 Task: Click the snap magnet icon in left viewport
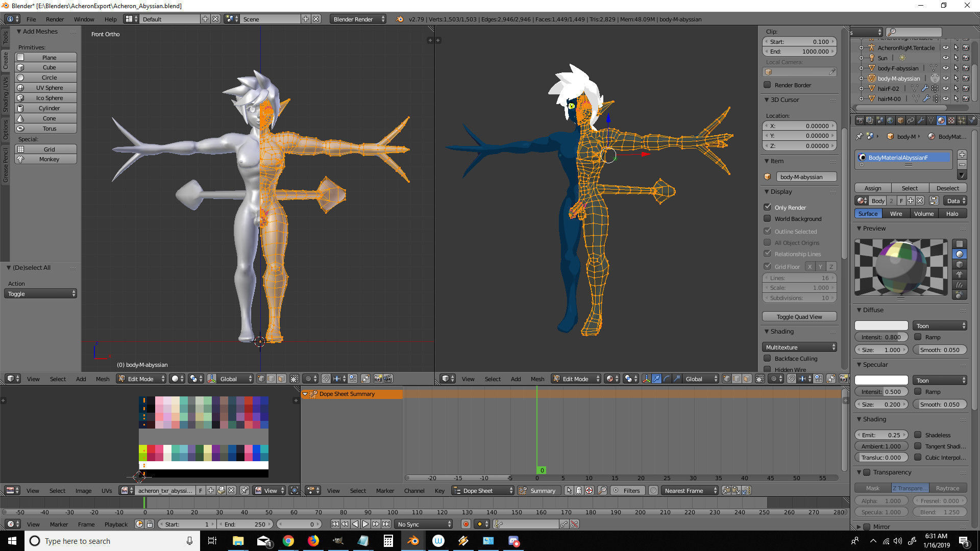point(326,379)
